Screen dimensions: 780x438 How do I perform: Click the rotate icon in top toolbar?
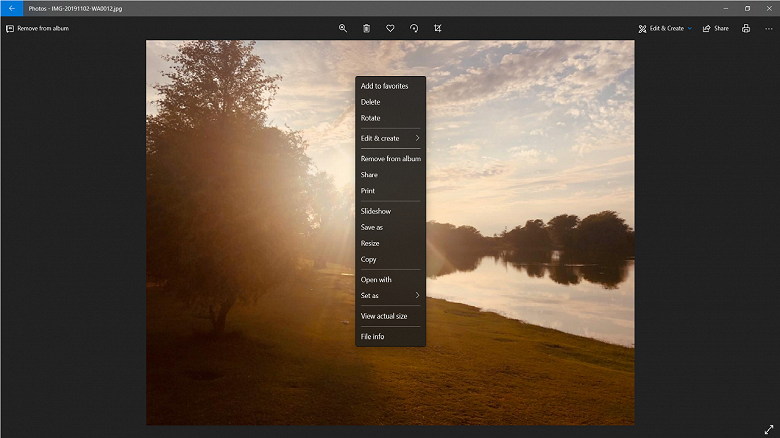(414, 28)
